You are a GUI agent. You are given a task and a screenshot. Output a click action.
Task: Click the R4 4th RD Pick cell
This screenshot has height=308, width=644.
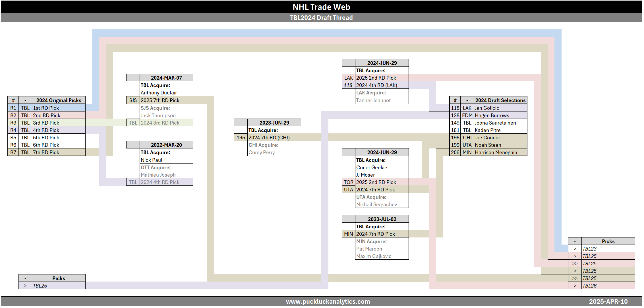[x=46, y=130]
